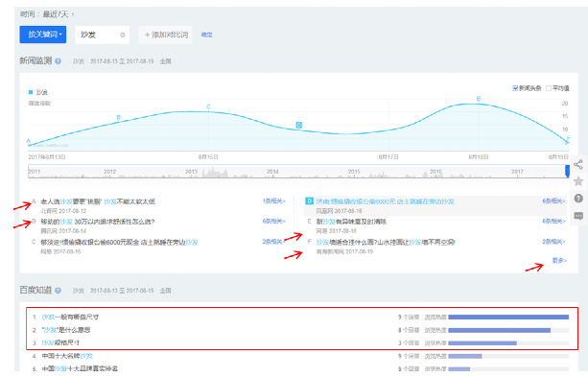The image size is (588, 377).
Task: Click the blue timeline range slider handle
Action: (x=567, y=171)
